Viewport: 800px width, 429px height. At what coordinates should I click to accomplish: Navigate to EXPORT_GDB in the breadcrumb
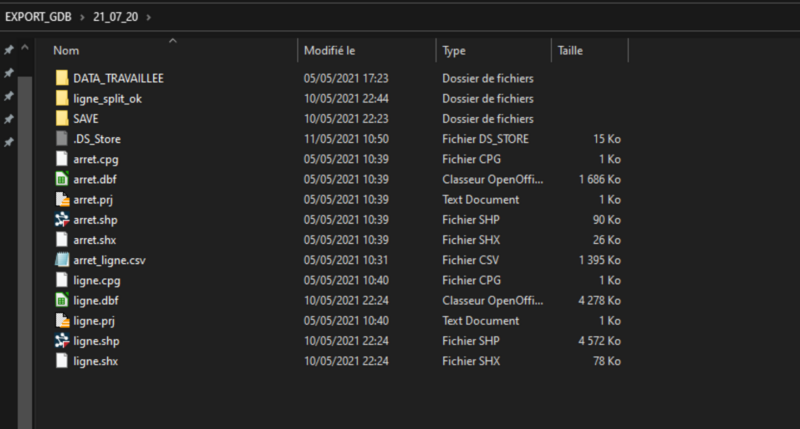37,17
